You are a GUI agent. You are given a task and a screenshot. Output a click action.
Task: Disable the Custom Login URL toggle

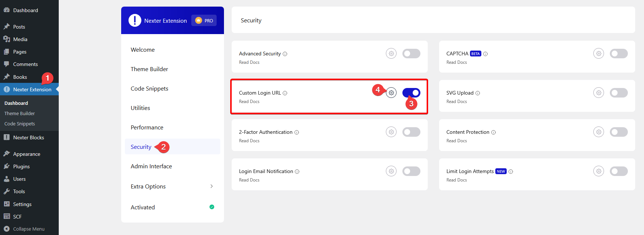pos(411,92)
